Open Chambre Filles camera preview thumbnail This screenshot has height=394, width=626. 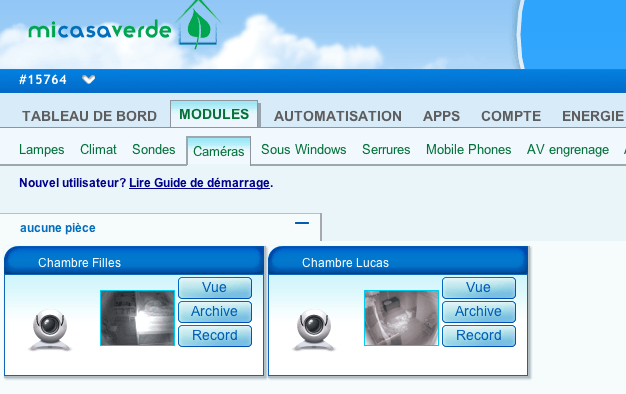(x=137, y=318)
